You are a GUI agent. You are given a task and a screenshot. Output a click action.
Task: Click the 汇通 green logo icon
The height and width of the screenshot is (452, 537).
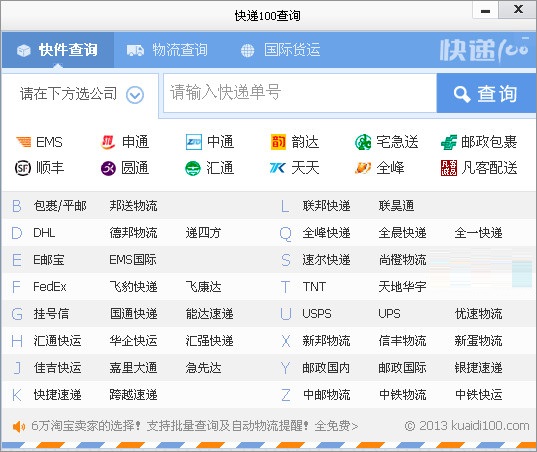(x=193, y=168)
